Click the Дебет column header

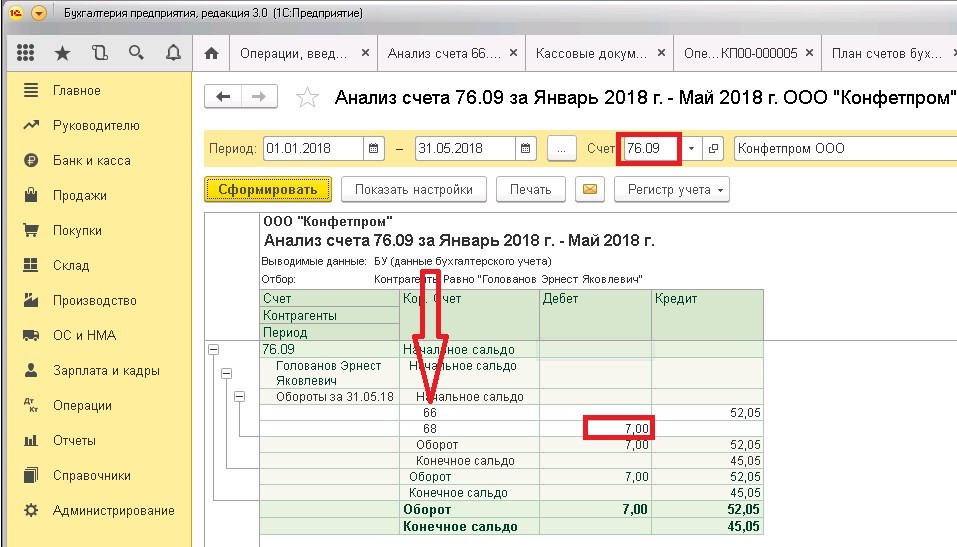coord(595,314)
